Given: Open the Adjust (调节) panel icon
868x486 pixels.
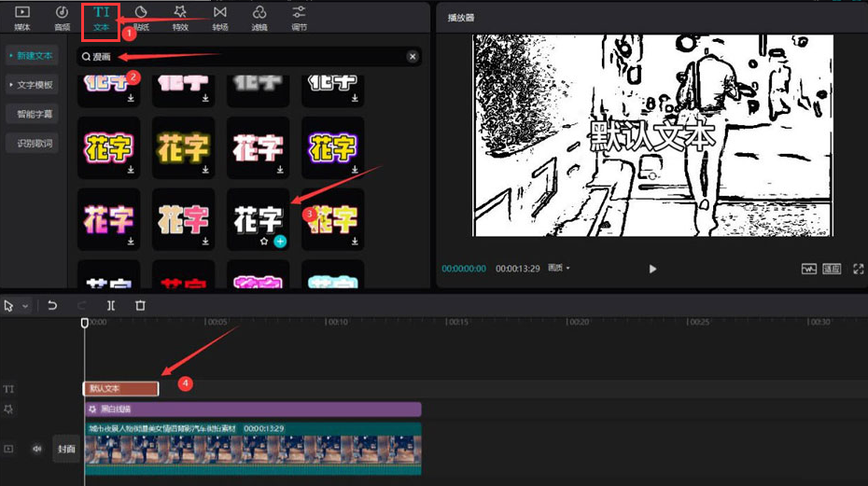Looking at the screenshot, I should 299,18.
